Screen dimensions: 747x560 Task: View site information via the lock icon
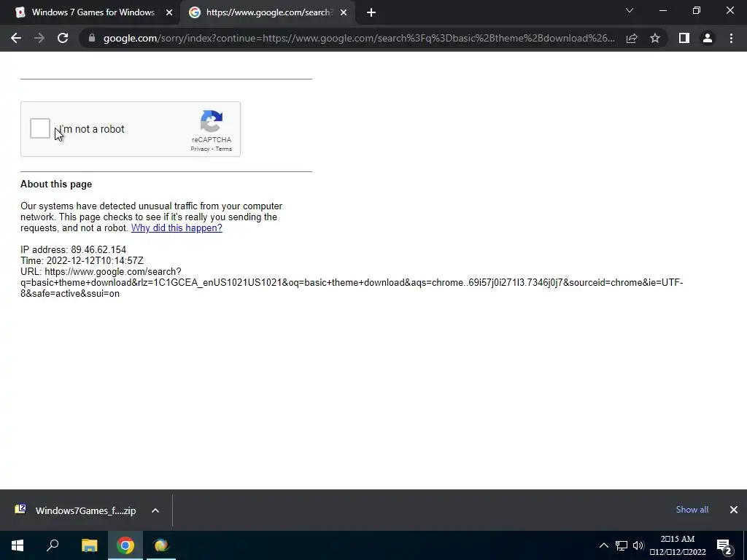tap(91, 38)
